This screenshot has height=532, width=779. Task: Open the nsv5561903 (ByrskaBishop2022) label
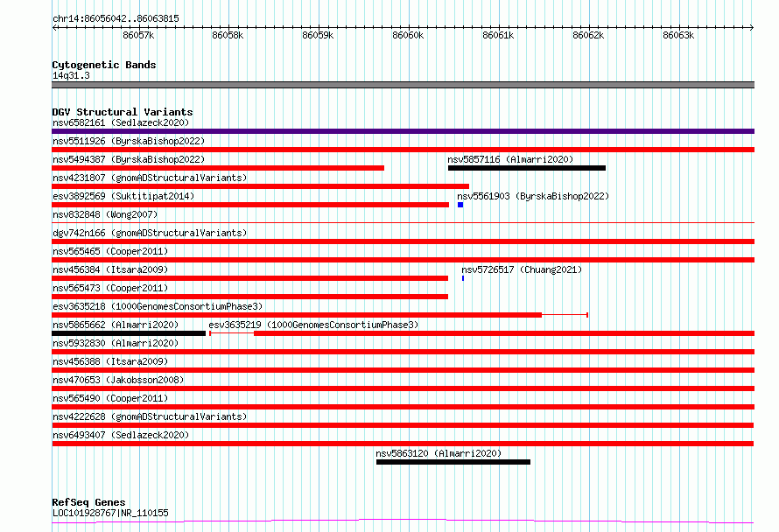click(533, 196)
